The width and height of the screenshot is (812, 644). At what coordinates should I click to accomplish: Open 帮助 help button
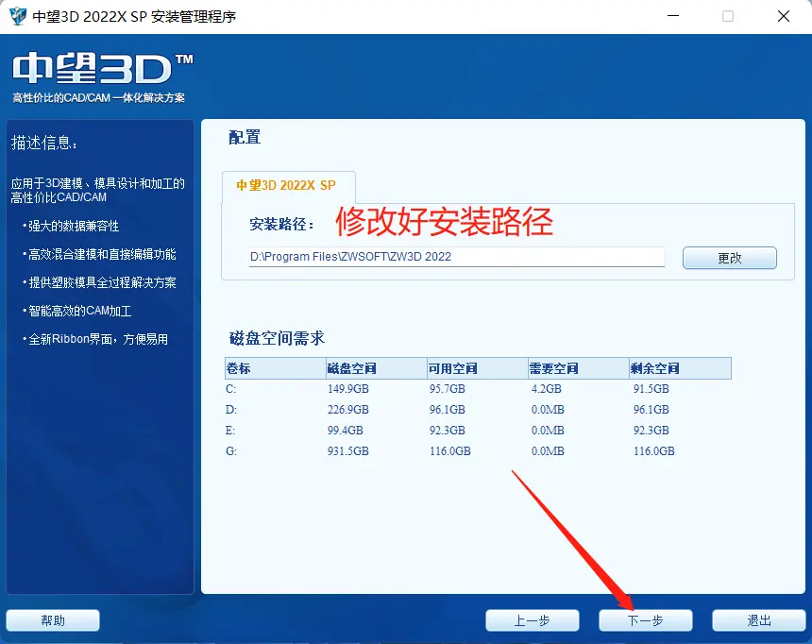pos(53,620)
